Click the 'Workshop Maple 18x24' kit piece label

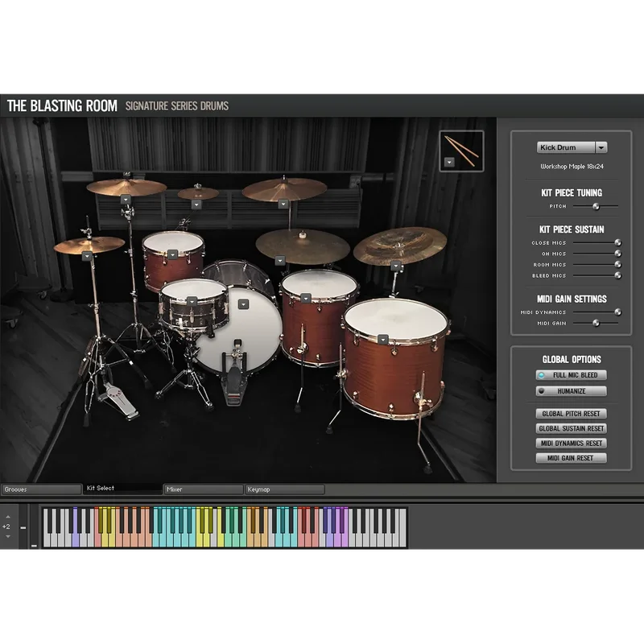tap(572, 167)
